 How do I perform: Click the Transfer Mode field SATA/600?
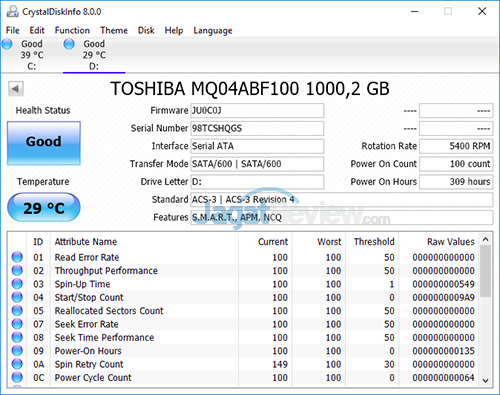coord(257,164)
